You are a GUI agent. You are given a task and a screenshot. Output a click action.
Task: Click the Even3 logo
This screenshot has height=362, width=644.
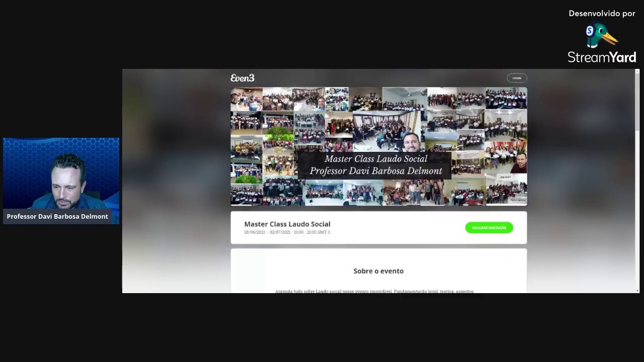[243, 78]
